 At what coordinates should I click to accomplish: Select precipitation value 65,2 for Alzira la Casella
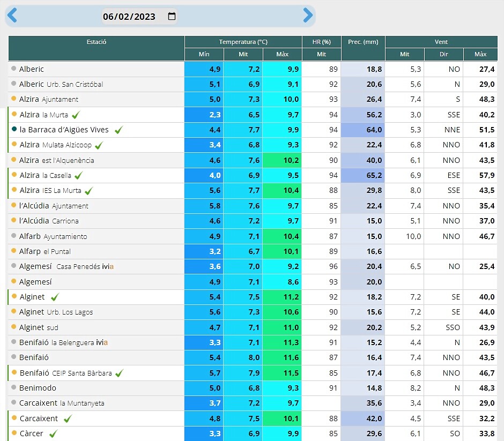[x=363, y=175]
